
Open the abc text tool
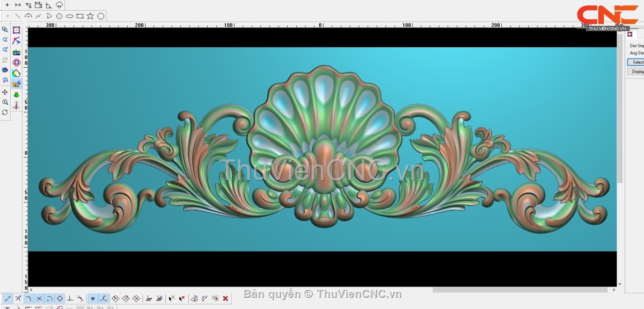click(x=17, y=52)
